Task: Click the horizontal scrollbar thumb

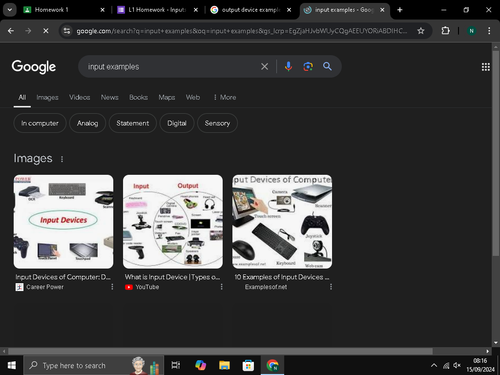Action: [220, 351]
